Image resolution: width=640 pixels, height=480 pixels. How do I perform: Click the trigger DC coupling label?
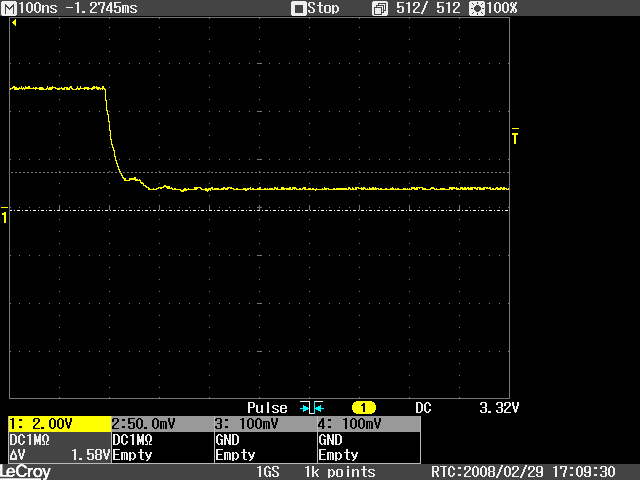coord(423,408)
